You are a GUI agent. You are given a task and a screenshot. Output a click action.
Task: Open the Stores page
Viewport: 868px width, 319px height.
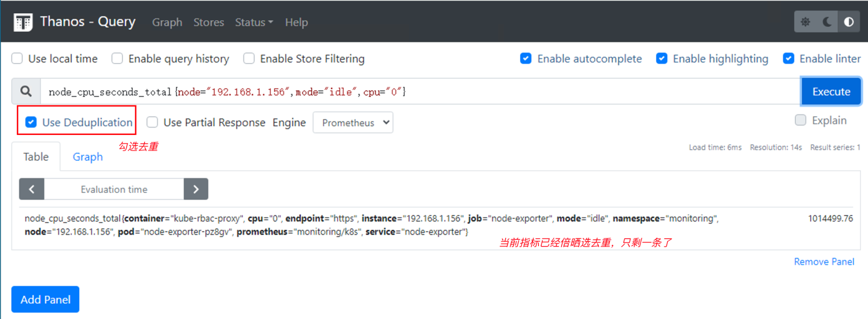tap(208, 23)
